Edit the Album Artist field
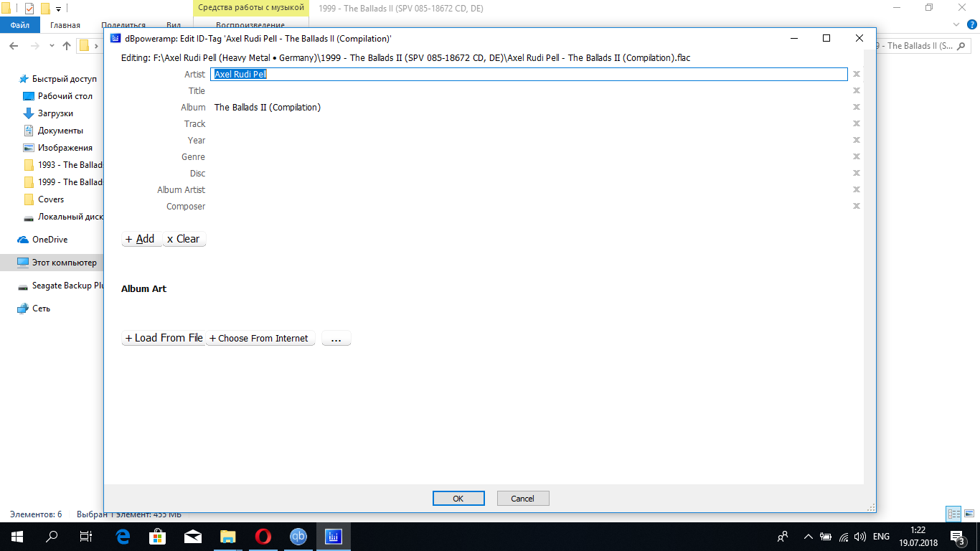This screenshot has height=551, width=980. (x=529, y=189)
